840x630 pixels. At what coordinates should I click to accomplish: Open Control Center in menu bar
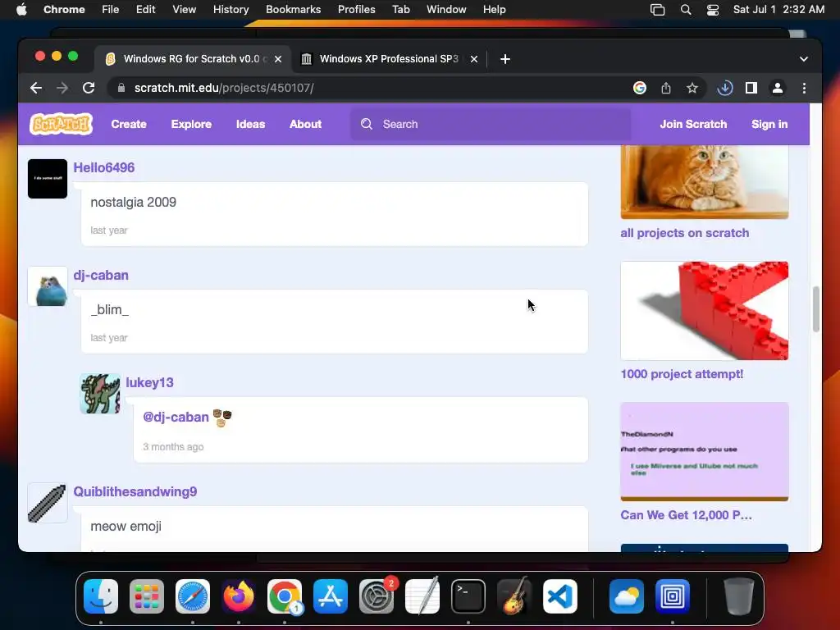pos(713,9)
